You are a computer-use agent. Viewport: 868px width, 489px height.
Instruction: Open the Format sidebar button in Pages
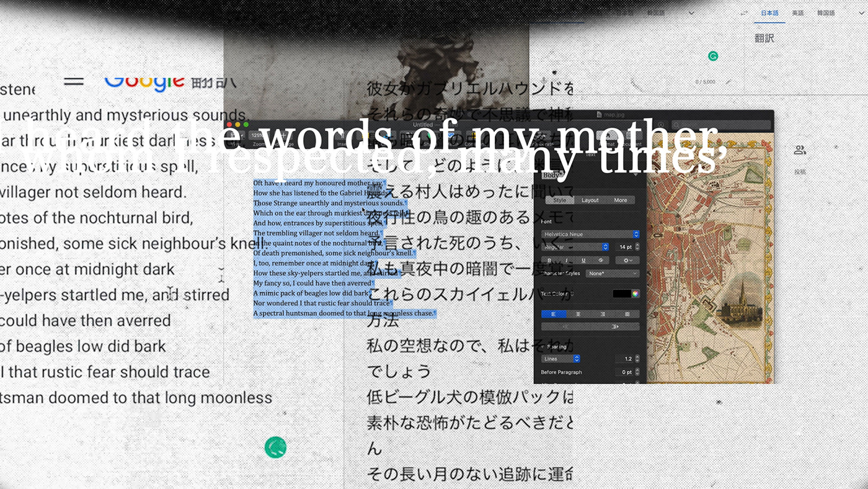pyautogui.click(x=608, y=136)
